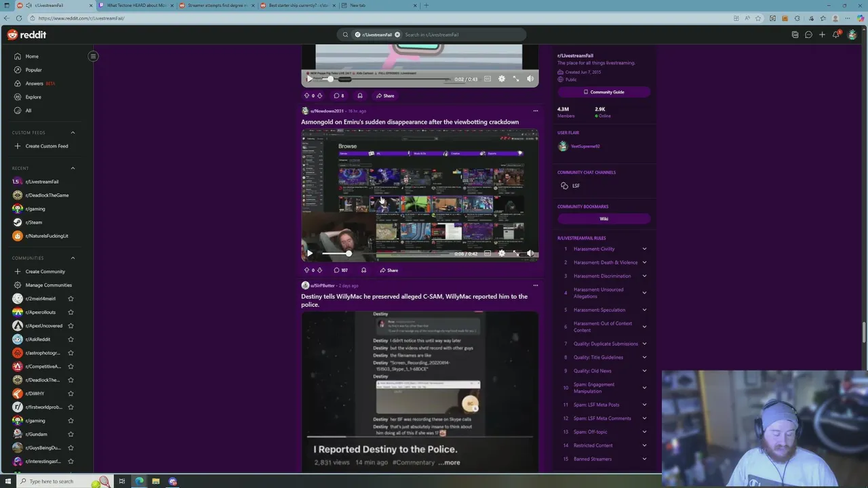Image resolution: width=868 pixels, height=488 pixels.
Task: Open settings gear on Asmongold video
Action: tap(501, 253)
